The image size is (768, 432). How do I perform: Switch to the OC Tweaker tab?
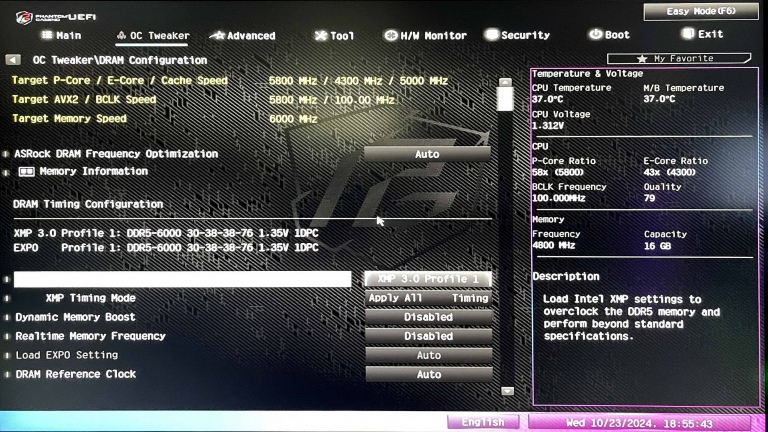pos(153,35)
